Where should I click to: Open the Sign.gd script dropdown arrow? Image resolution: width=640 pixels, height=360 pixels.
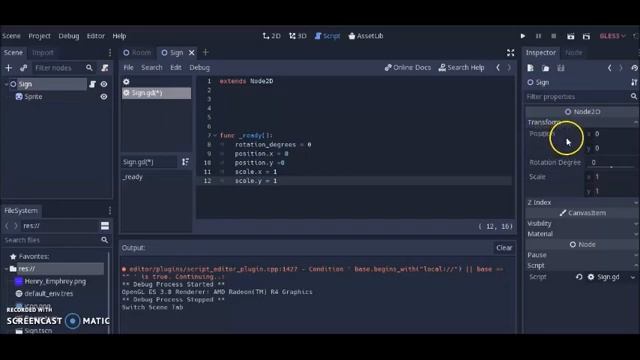pos(633,277)
